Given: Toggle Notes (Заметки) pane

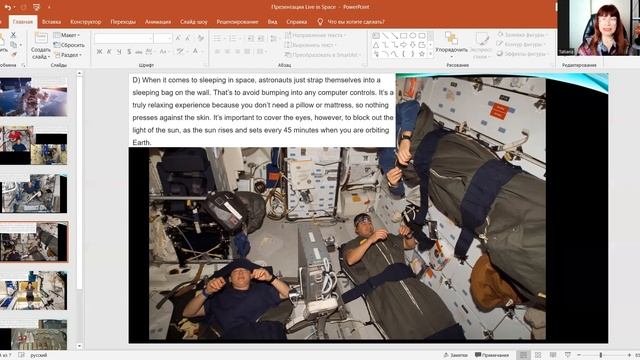Looking at the screenshot, I should click(x=455, y=355).
